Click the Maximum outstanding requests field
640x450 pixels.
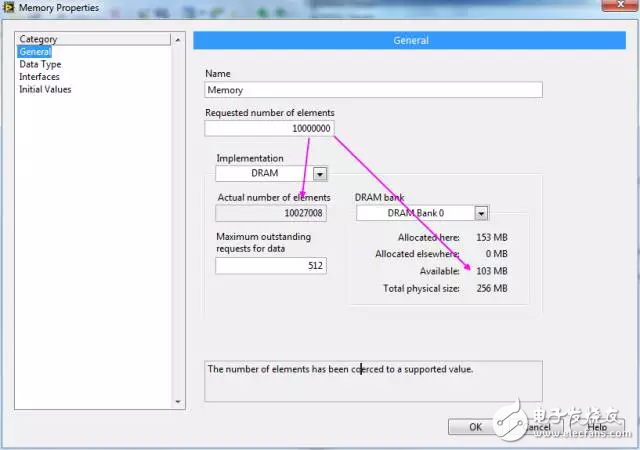click(x=270, y=266)
